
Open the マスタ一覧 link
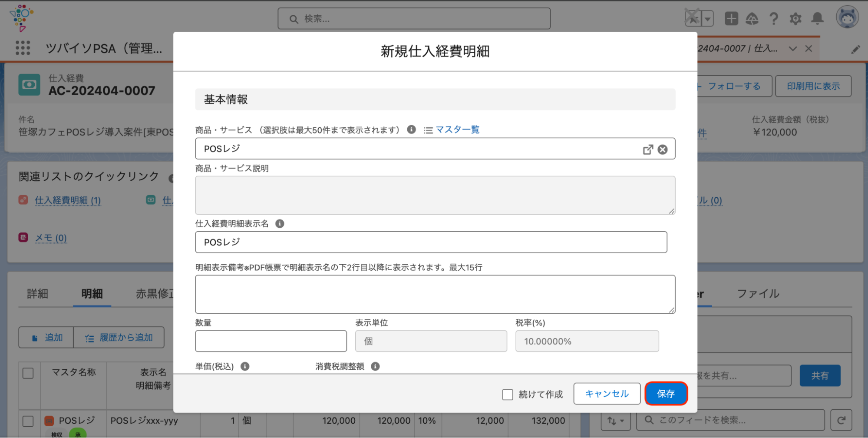click(457, 129)
